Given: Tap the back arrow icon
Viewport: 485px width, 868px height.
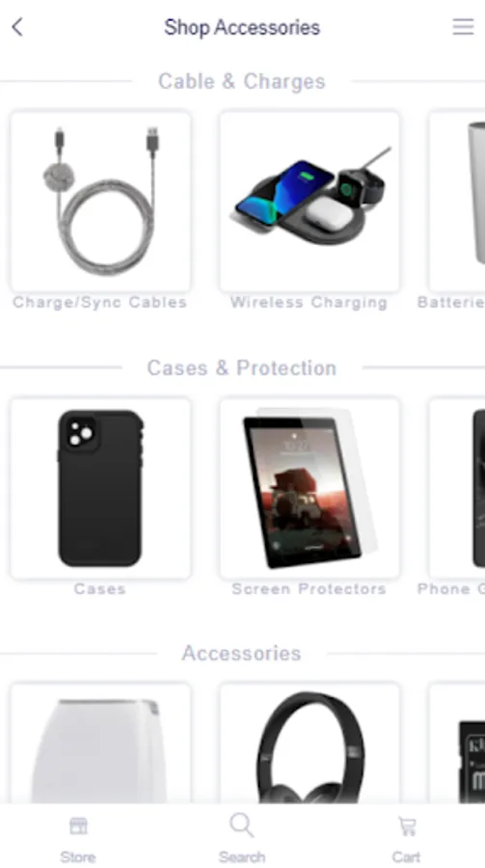Looking at the screenshot, I should click(x=17, y=27).
